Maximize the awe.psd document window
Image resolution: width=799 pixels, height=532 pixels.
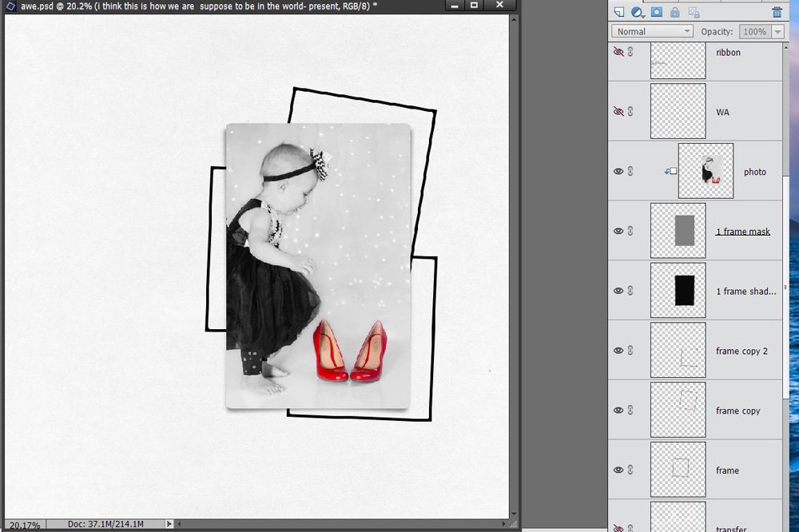click(x=474, y=5)
